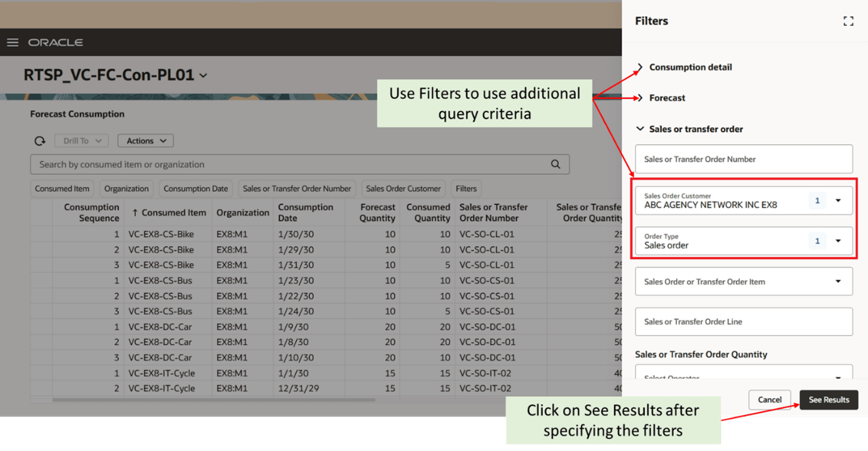Click the Cancel button
This screenshot has width=868, height=451.
pos(769,400)
